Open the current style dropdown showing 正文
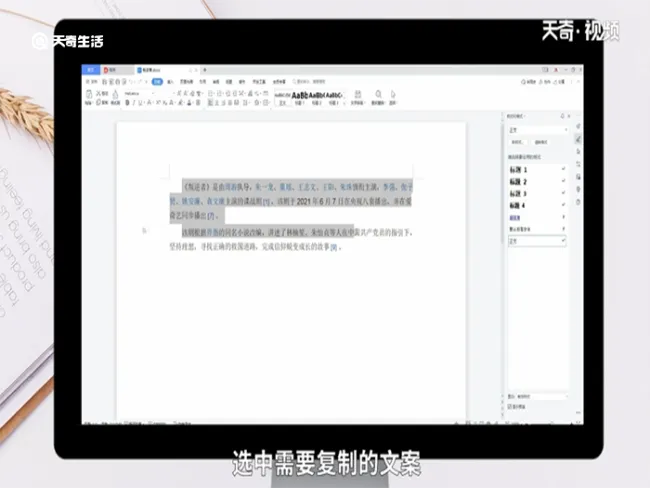The image size is (650, 488). 538,130
